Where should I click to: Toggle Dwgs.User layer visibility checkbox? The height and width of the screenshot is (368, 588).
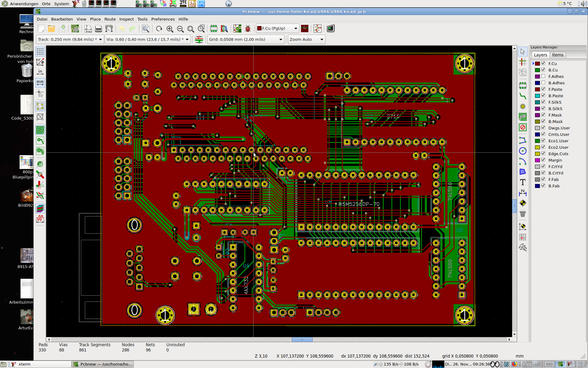tap(543, 128)
